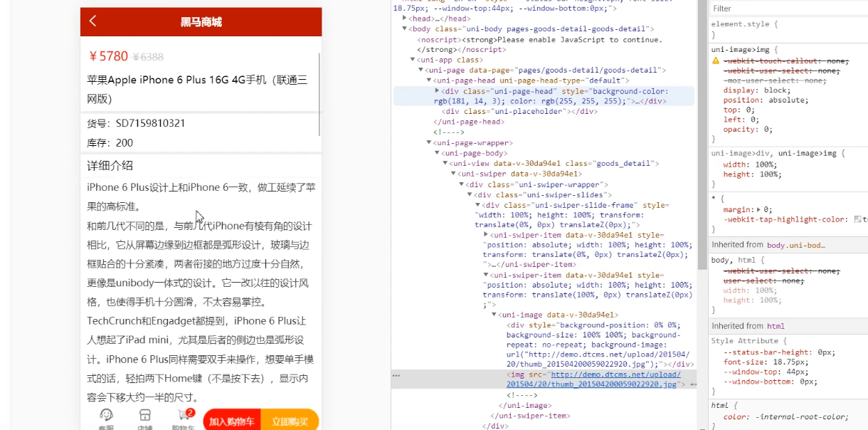Buy now with 立即购买 button
868x430 pixels.
(290, 421)
